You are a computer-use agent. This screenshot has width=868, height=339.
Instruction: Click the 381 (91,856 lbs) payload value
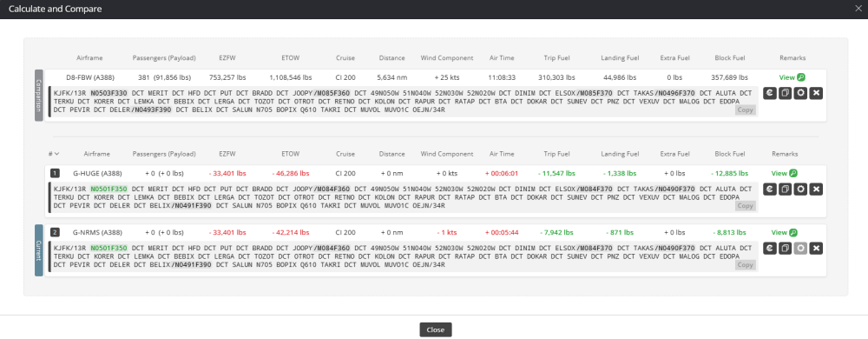[164, 77]
